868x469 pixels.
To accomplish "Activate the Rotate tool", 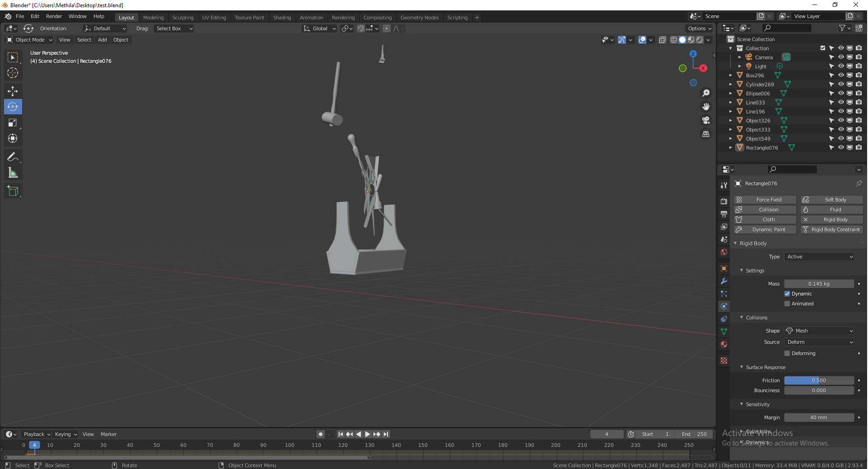I will (13, 107).
